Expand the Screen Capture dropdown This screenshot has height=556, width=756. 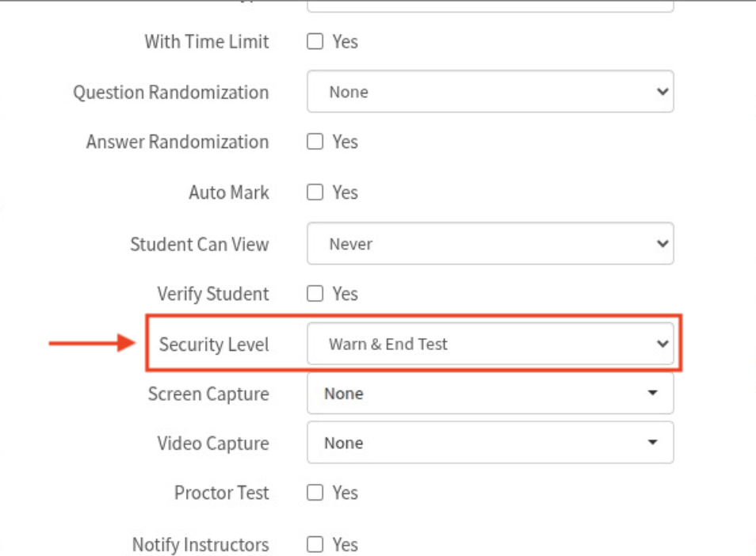coord(490,394)
